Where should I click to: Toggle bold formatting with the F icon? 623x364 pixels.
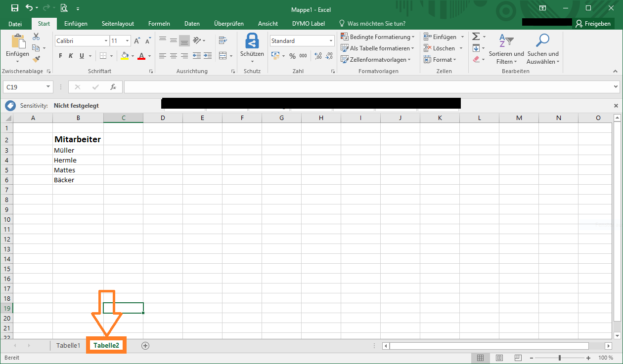coord(60,56)
